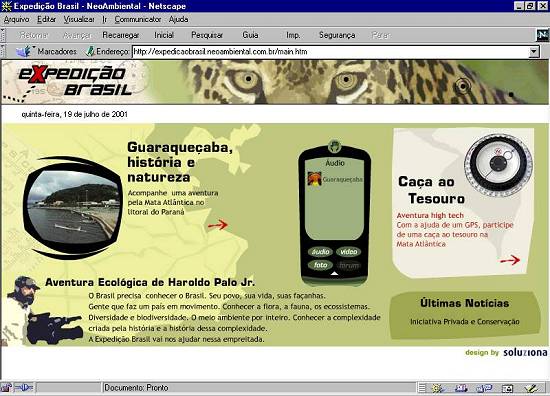Click the address URL field
Viewport: 550px width, 396px height.
pos(330,52)
